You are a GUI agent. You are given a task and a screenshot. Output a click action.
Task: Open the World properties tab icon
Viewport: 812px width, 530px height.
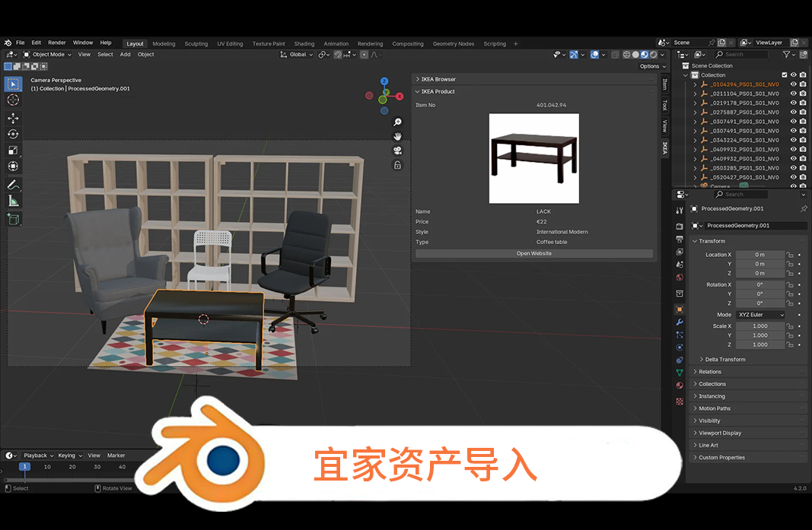(680, 277)
